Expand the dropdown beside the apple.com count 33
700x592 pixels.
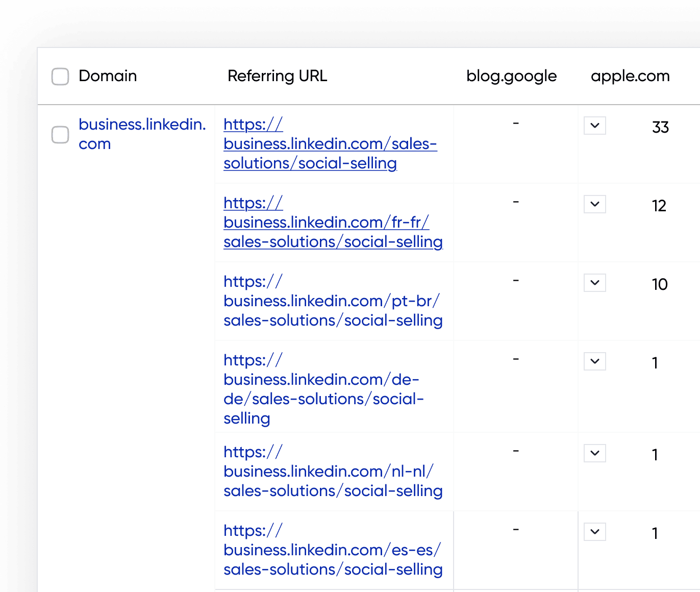pyautogui.click(x=594, y=125)
